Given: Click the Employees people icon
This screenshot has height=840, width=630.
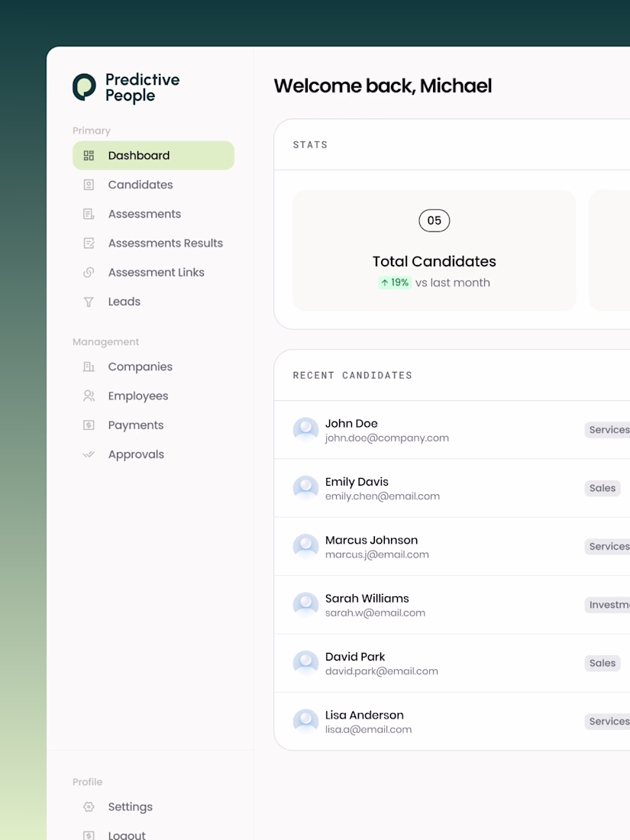Looking at the screenshot, I should (x=89, y=396).
